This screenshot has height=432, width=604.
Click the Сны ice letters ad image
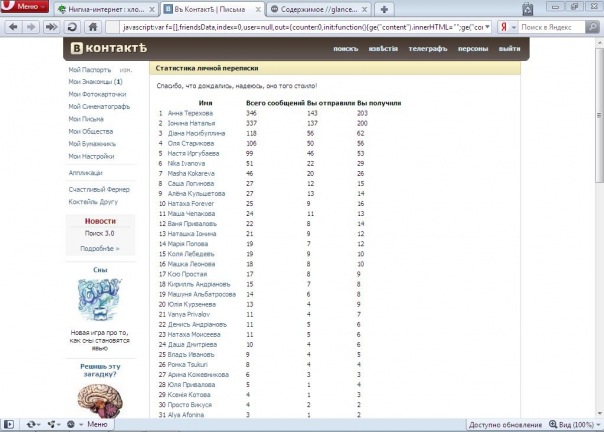[x=100, y=300]
